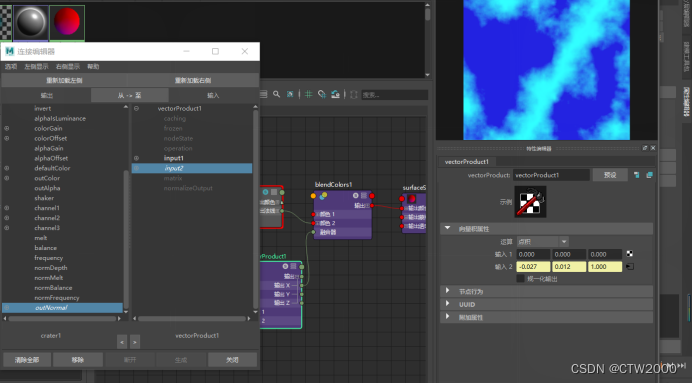Screen dimensions: 693x384
Task: Open the 选项 menu in connection editor
Action: point(11,67)
